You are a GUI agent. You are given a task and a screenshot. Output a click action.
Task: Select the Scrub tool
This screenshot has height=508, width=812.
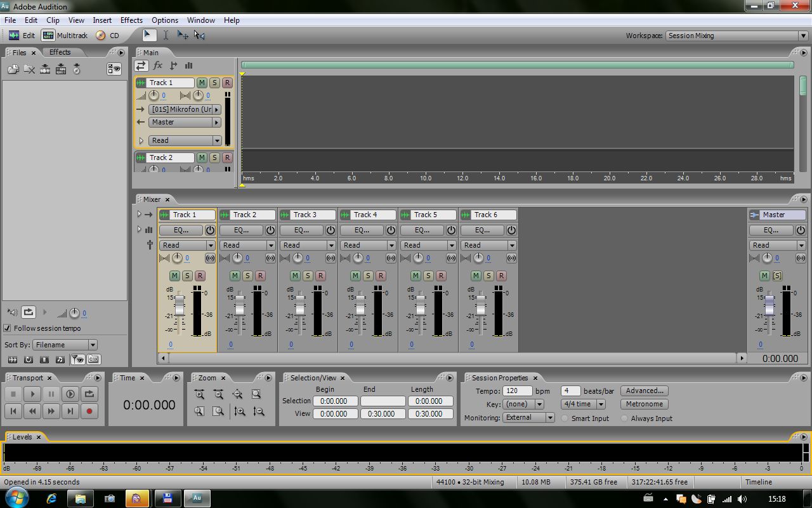point(199,36)
